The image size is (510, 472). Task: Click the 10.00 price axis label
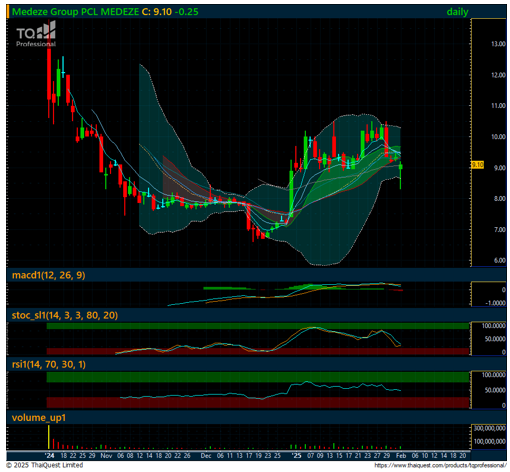(x=498, y=137)
